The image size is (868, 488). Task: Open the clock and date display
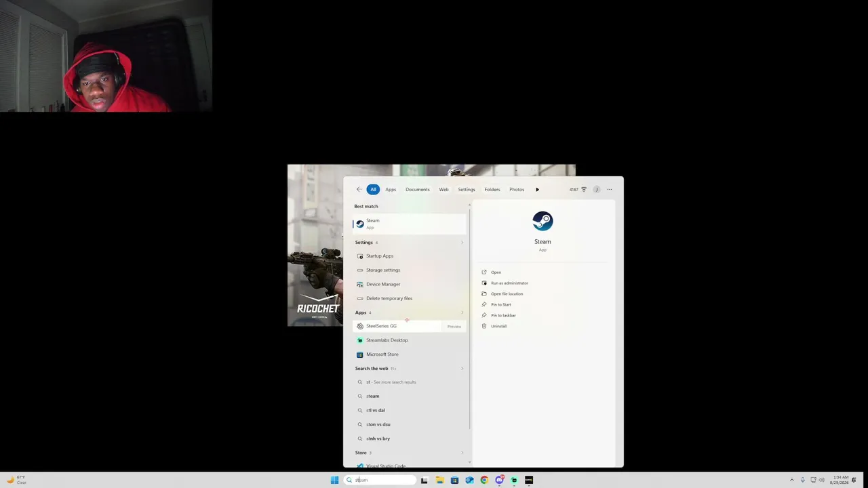(x=840, y=480)
